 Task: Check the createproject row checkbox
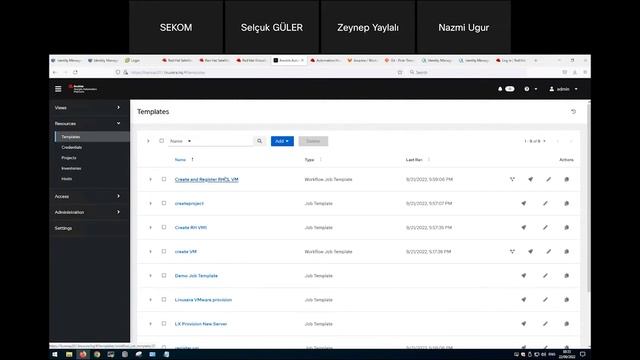(164, 203)
